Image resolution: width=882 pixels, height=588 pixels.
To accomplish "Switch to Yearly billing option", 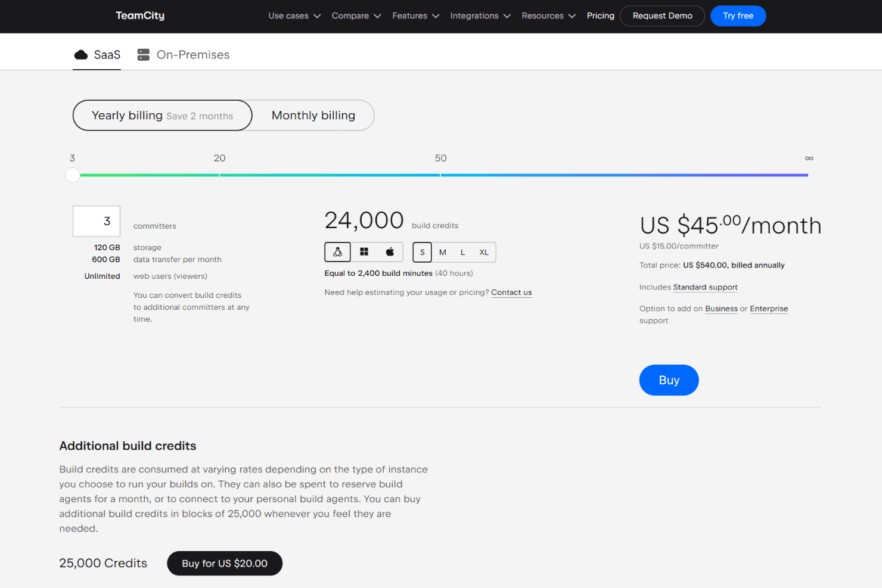I will tap(162, 116).
